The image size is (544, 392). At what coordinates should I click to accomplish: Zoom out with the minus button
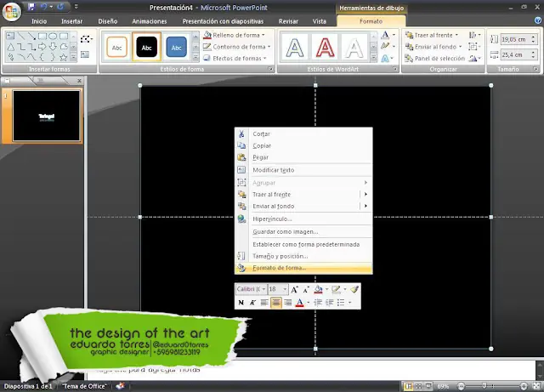tap(461, 386)
